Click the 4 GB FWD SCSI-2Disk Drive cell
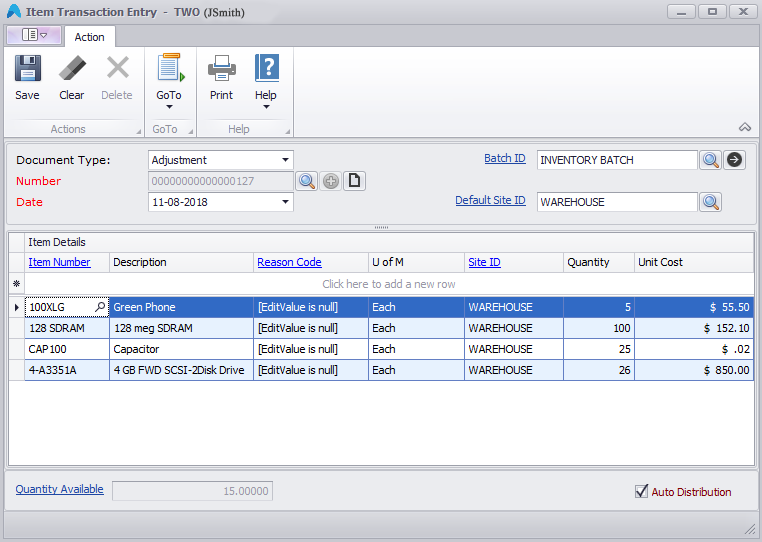The width and height of the screenshot is (762, 542). (181, 370)
